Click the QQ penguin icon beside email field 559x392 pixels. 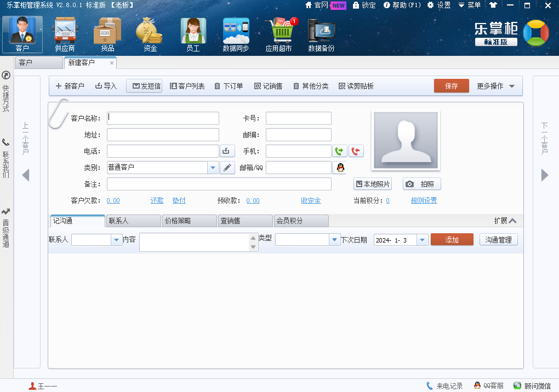[x=340, y=168]
